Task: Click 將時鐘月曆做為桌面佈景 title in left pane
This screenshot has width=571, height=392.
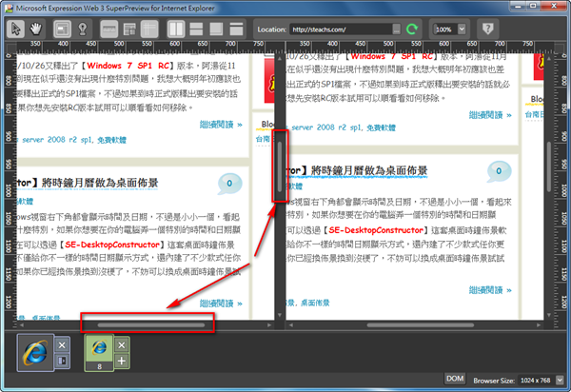Action: pyautogui.click(x=100, y=183)
